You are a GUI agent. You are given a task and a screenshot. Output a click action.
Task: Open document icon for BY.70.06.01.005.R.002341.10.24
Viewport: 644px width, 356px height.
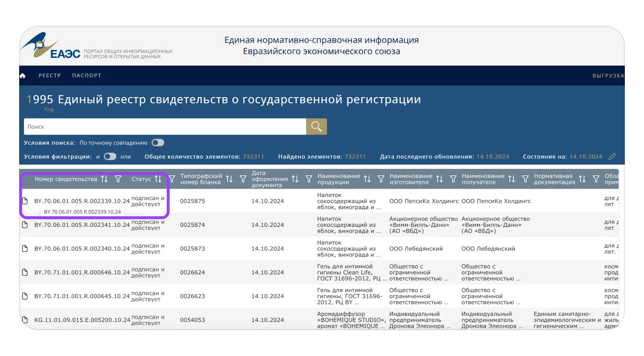tap(25, 225)
